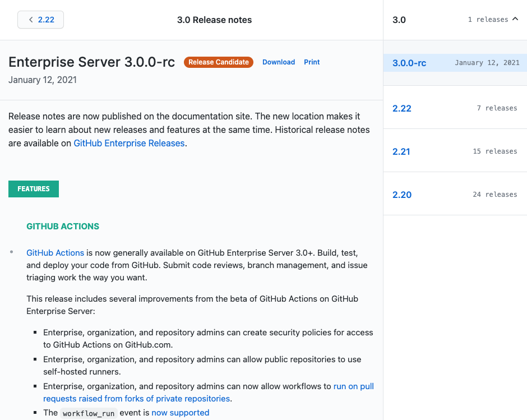Click the '7 releases' count text
527x420 pixels.
point(497,108)
